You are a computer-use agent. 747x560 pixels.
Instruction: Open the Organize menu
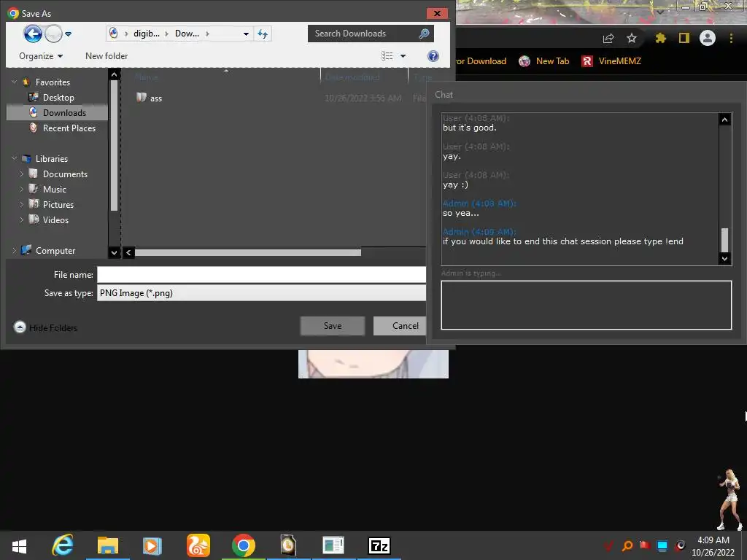[41, 56]
